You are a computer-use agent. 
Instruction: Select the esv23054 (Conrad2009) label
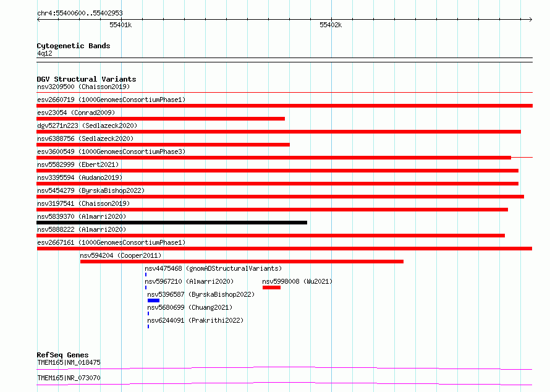(x=76, y=113)
